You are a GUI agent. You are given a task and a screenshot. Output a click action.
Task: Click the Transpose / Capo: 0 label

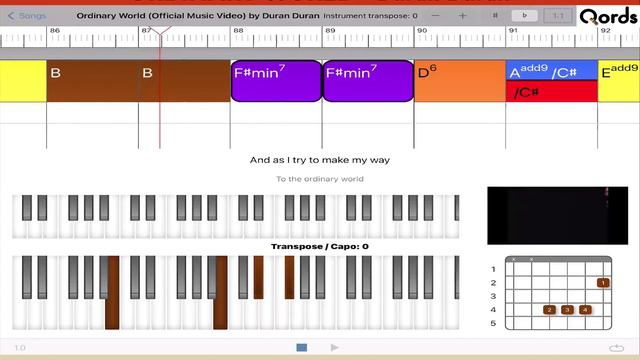(320, 247)
